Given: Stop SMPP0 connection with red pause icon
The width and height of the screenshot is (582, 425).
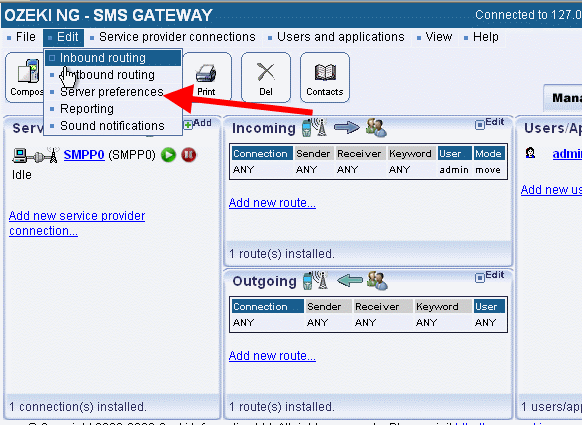Looking at the screenshot, I should point(189,154).
